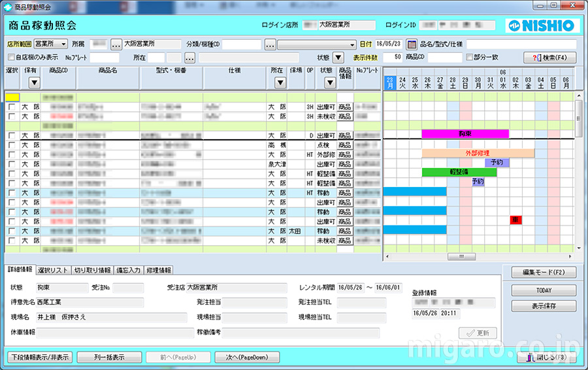
Task: Click the ellipsis lookup button next to 分類/機種CD
Action: (270, 44)
